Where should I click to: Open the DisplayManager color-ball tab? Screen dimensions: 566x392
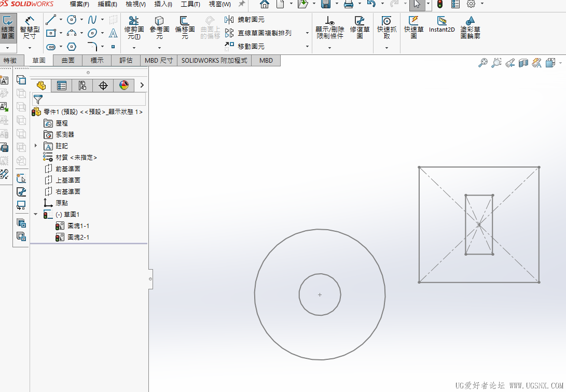124,86
